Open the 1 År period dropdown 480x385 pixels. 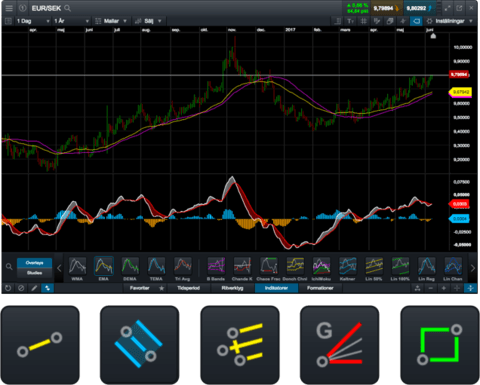(x=71, y=21)
